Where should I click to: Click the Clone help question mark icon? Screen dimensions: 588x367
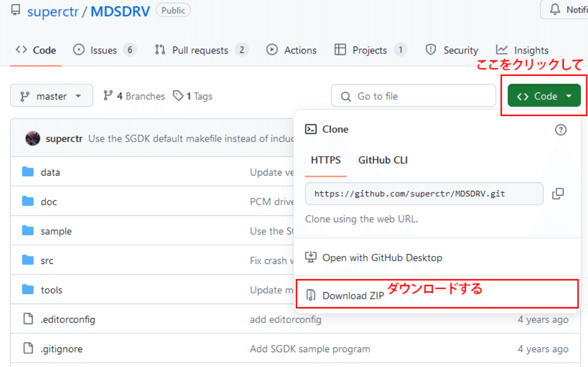pyautogui.click(x=560, y=130)
